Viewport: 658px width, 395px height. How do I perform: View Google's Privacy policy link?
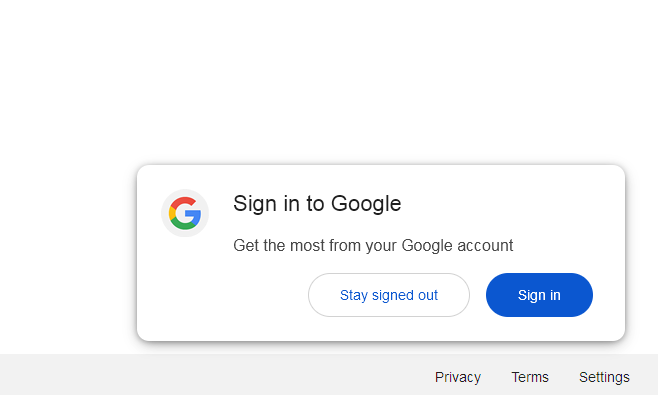(x=458, y=377)
